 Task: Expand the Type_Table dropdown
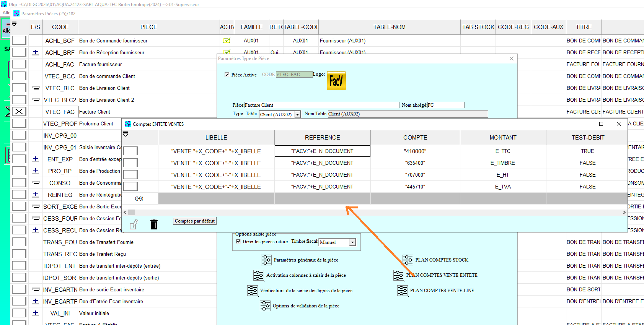pyautogui.click(x=297, y=115)
